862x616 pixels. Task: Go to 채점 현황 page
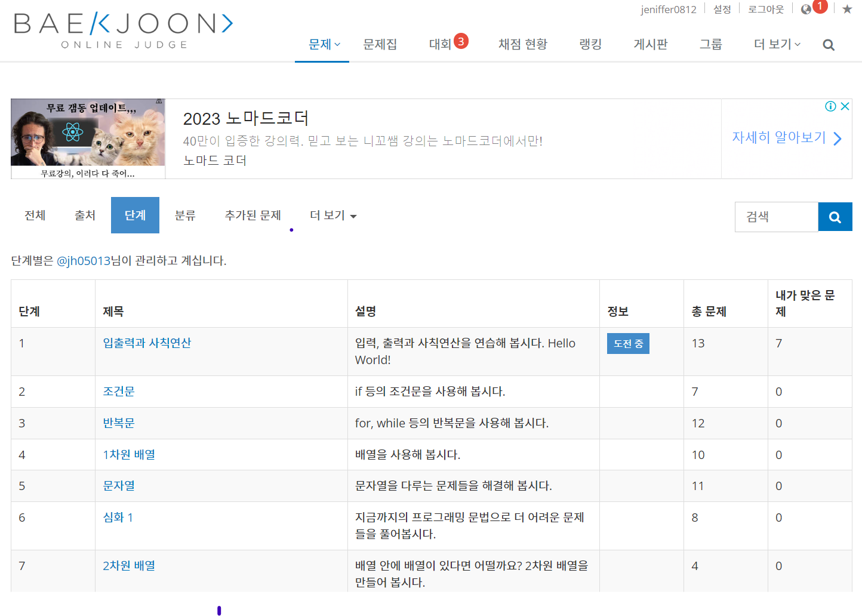(523, 44)
